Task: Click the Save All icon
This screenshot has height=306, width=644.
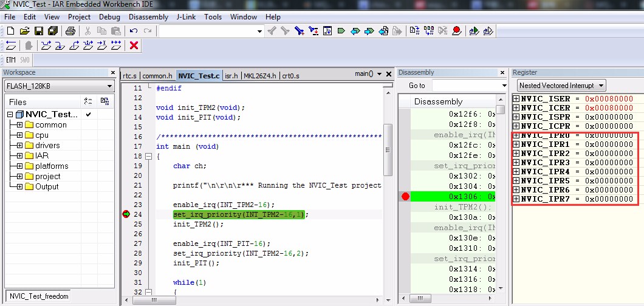Action: coord(53,31)
